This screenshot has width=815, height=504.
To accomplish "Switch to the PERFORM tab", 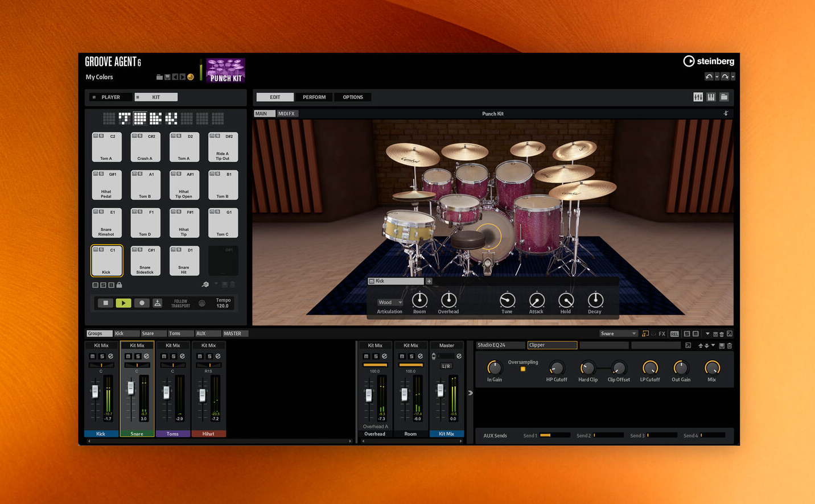I will (x=314, y=97).
